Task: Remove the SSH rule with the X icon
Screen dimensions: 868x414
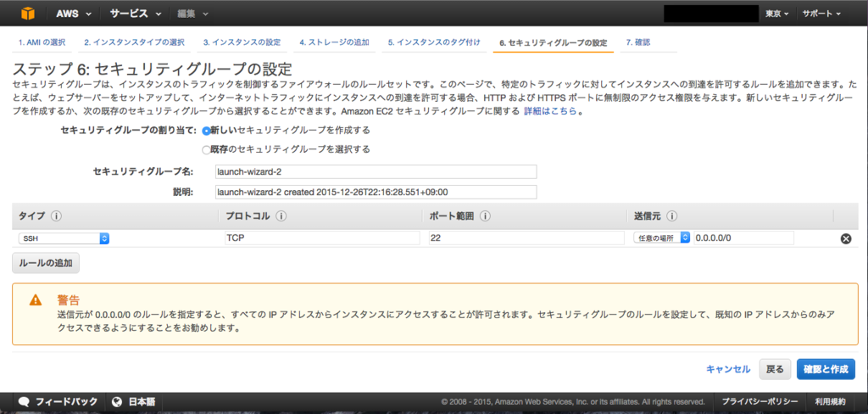Action: pyautogui.click(x=846, y=239)
